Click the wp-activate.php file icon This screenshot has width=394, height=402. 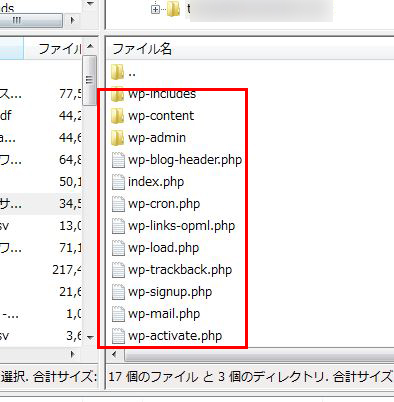coord(118,336)
